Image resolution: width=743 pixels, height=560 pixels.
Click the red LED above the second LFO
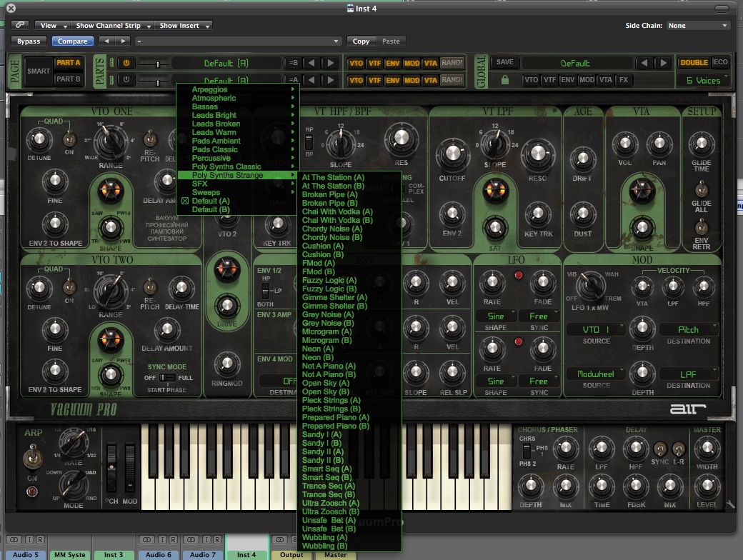[x=519, y=341]
